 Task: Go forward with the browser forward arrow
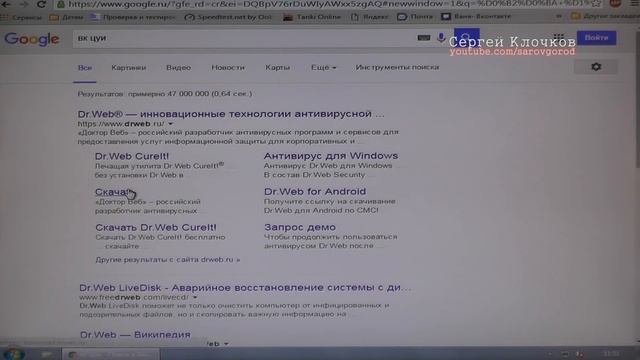24,4
